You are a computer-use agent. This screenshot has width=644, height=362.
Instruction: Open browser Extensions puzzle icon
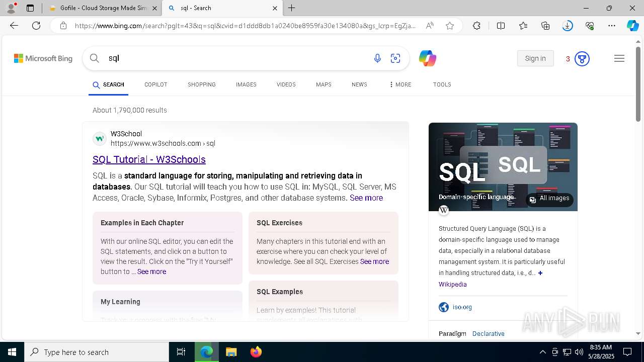coord(476,26)
